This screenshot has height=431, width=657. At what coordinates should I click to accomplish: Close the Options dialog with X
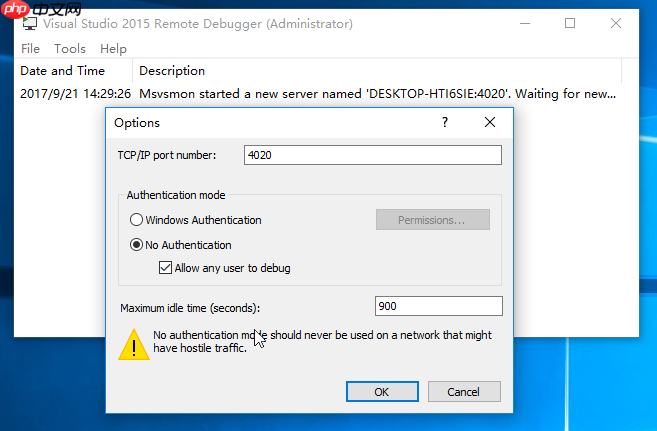pyautogui.click(x=490, y=122)
